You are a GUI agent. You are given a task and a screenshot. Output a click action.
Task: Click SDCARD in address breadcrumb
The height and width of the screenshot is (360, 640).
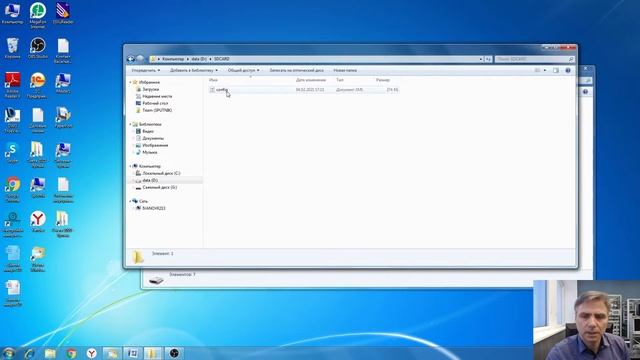click(x=222, y=59)
